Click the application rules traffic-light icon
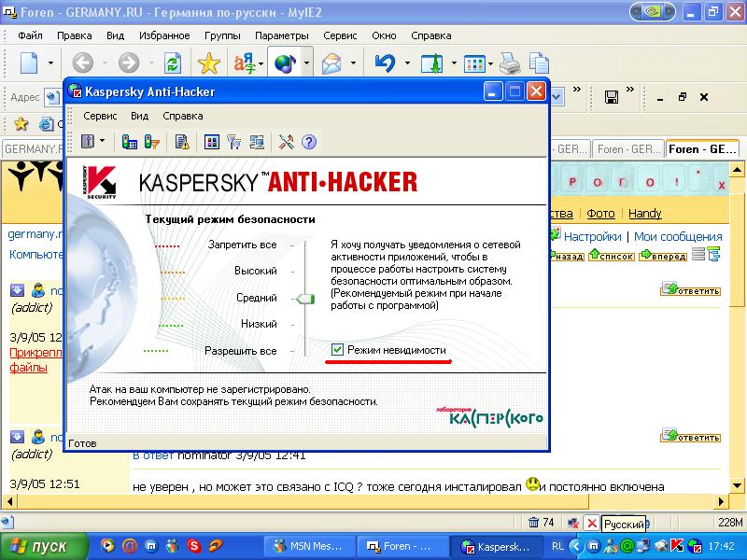The image size is (747, 560). 129,142
